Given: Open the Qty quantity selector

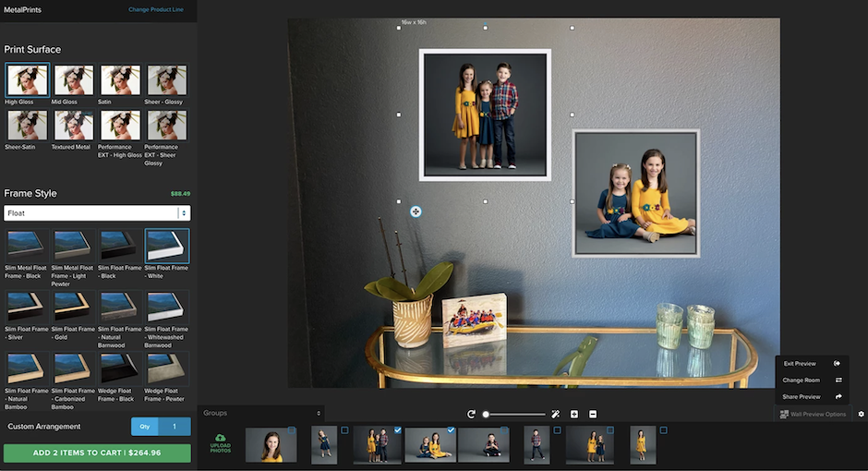Looking at the screenshot, I should coord(161,426).
